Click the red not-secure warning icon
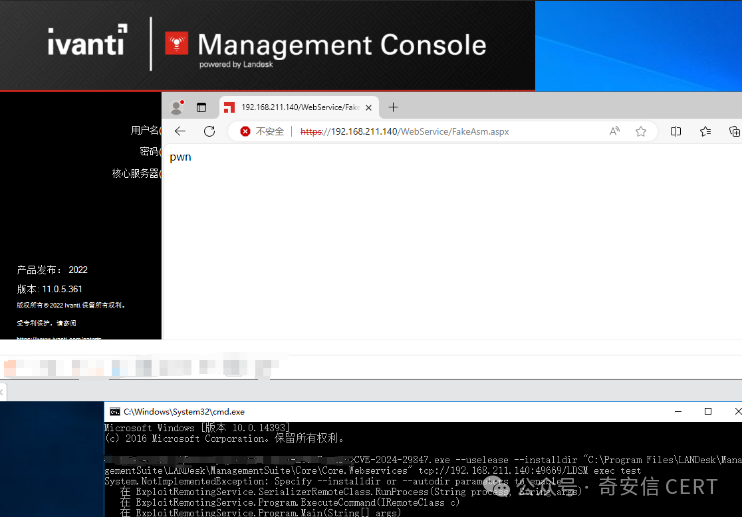This screenshot has width=742, height=517. click(x=245, y=131)
